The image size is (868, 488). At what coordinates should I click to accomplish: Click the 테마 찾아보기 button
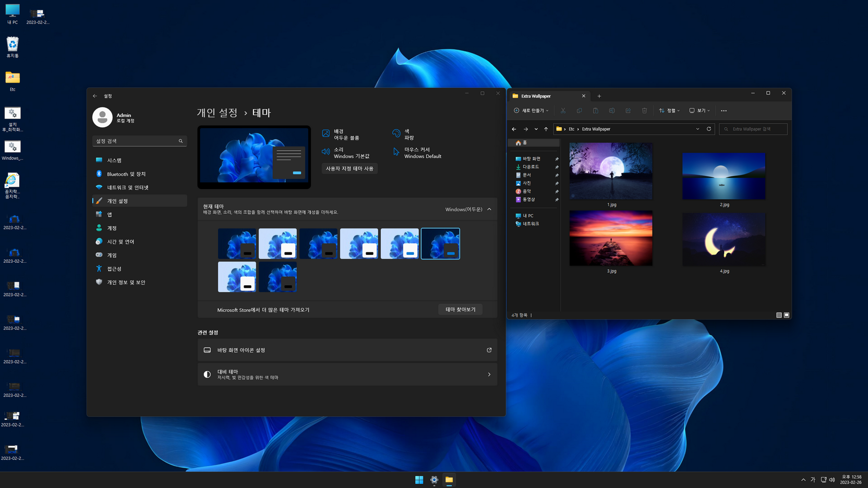click(461, 309)
